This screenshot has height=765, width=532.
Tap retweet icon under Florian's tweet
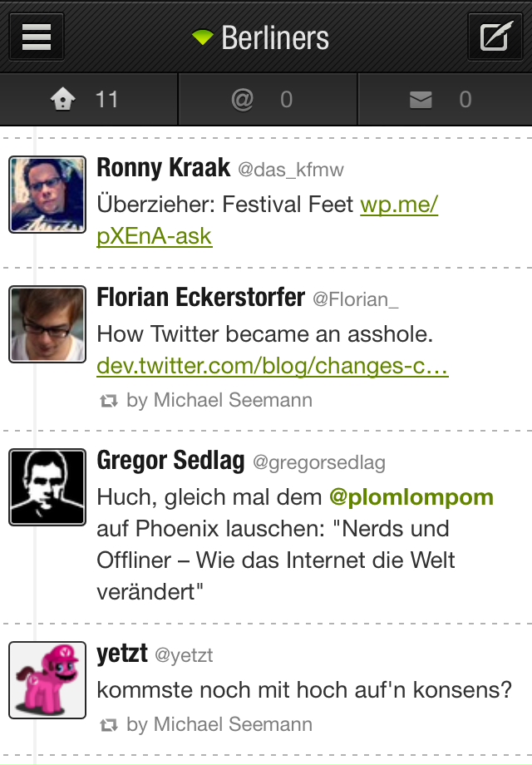pos(108,401)
